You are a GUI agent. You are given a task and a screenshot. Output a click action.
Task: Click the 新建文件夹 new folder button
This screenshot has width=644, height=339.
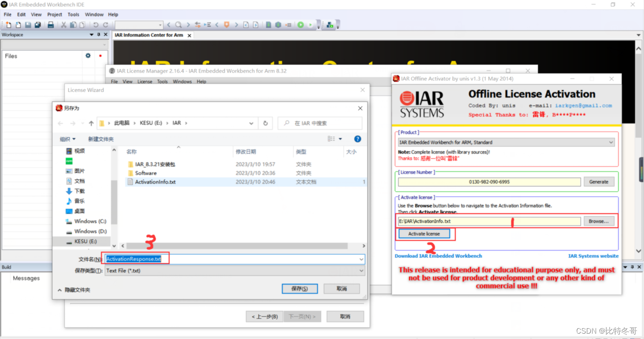[x=101, y=139]
